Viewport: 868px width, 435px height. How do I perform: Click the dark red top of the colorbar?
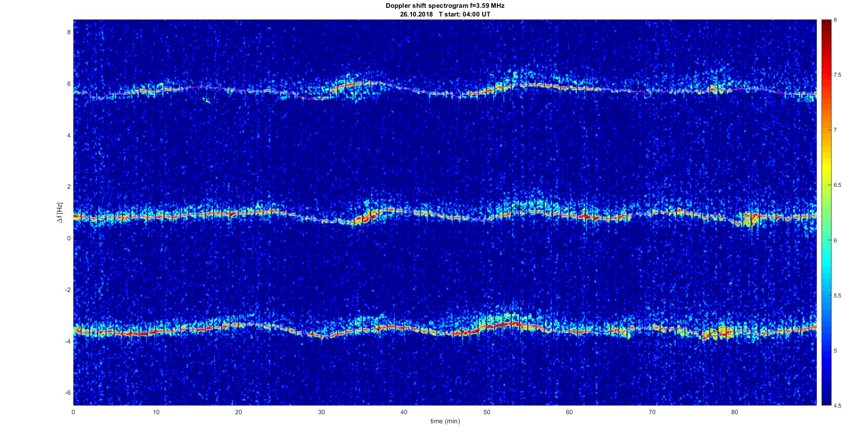pos(826,24)
